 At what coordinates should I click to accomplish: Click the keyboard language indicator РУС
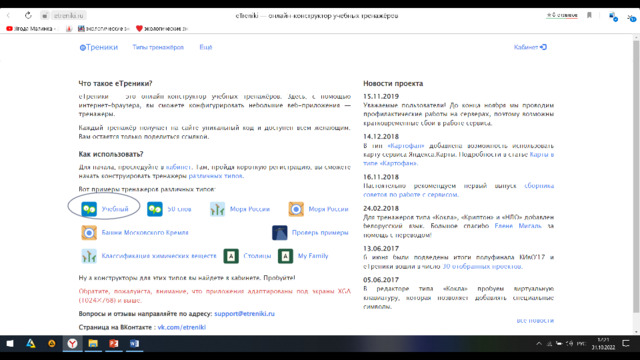[x=581, y=344]
